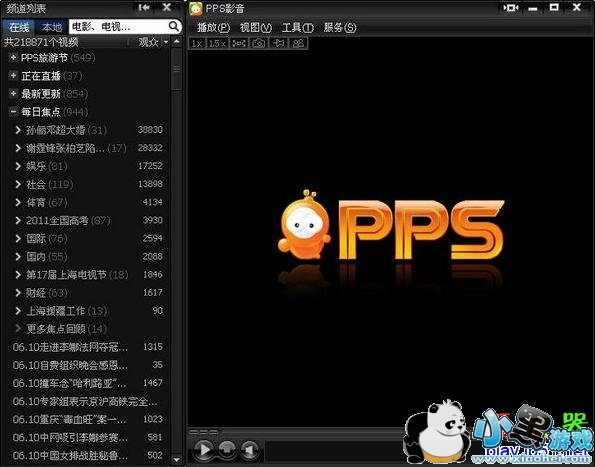The height and width of the screenshot is (467, 595).
Task: Click the search magnifier icon
Action: click(173, 26)
